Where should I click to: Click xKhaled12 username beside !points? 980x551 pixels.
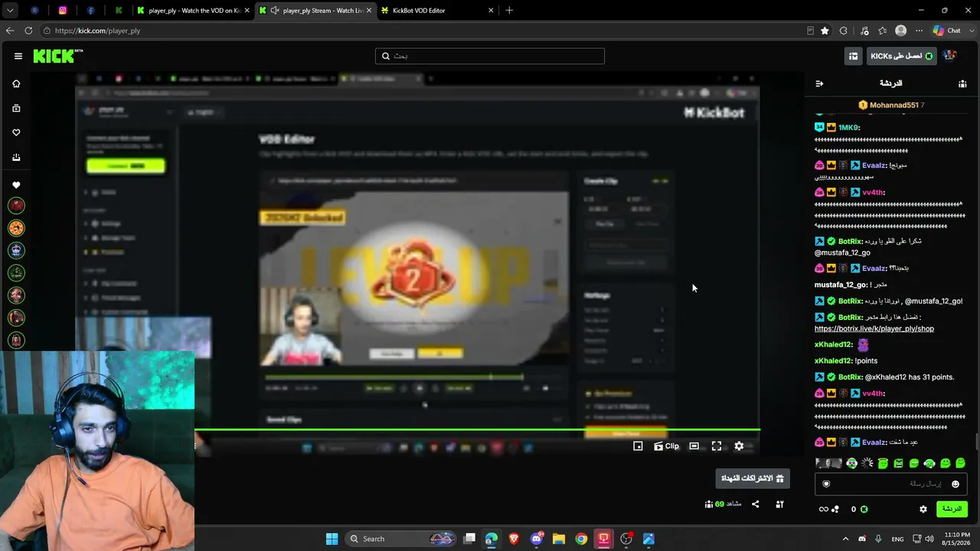point(833,361)
